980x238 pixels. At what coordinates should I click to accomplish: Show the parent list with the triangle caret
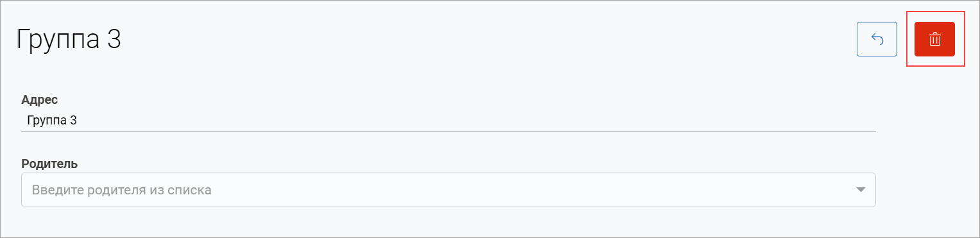(861, 190)
